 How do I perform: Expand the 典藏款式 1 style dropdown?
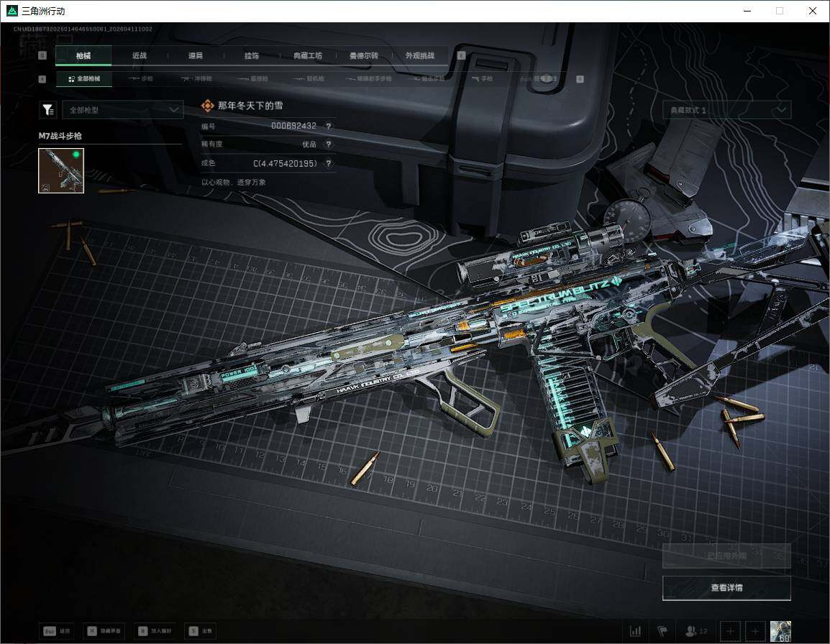[726, 110]
